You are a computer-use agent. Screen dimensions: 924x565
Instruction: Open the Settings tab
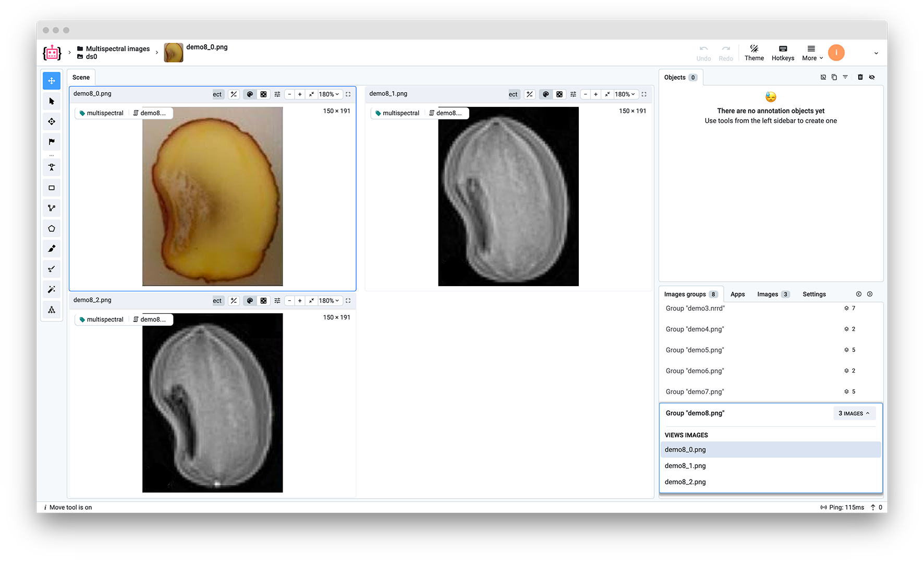coord(814,294)
